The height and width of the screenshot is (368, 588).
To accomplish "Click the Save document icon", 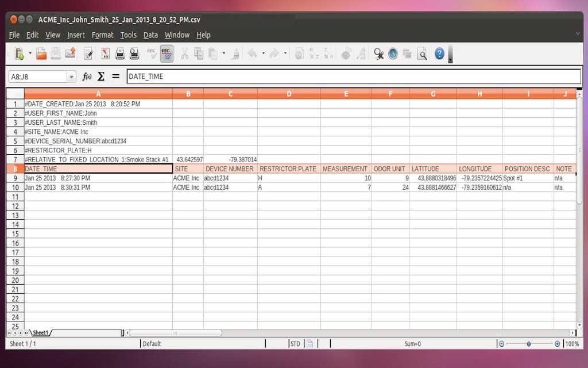I will tap(56, 53).
